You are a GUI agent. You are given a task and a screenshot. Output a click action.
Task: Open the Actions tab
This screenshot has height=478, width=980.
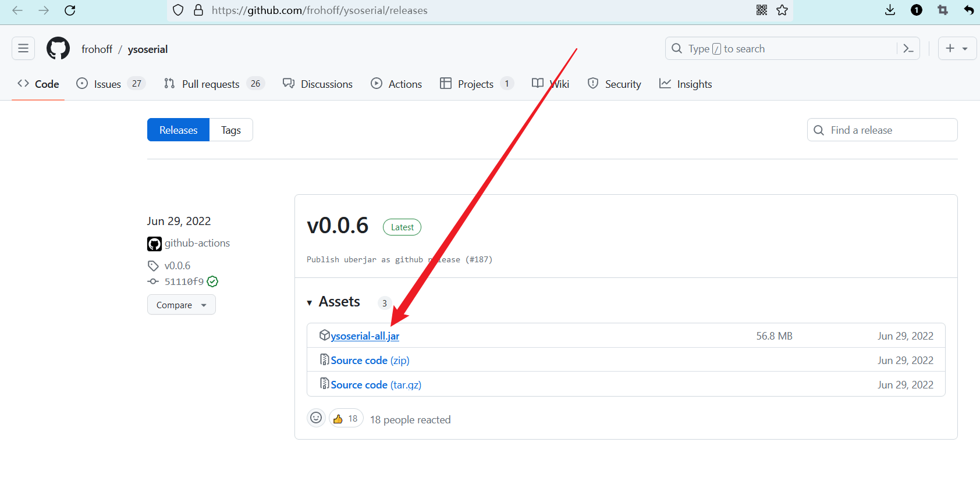tap(396, 84)
